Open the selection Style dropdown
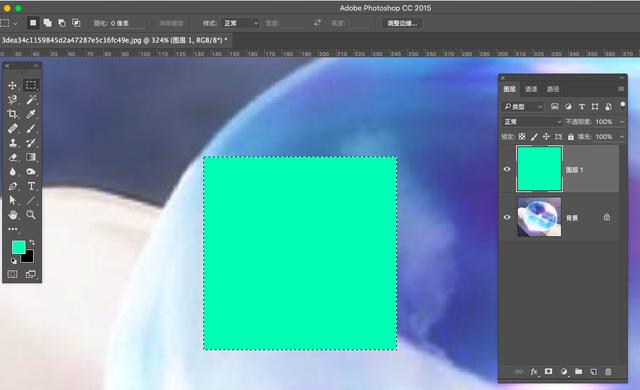Screen dimensions: 640x390 pos(240,23)
